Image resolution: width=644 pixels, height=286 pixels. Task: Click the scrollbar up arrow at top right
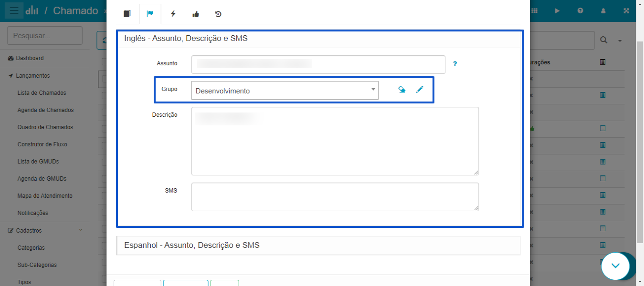(640, 3)
